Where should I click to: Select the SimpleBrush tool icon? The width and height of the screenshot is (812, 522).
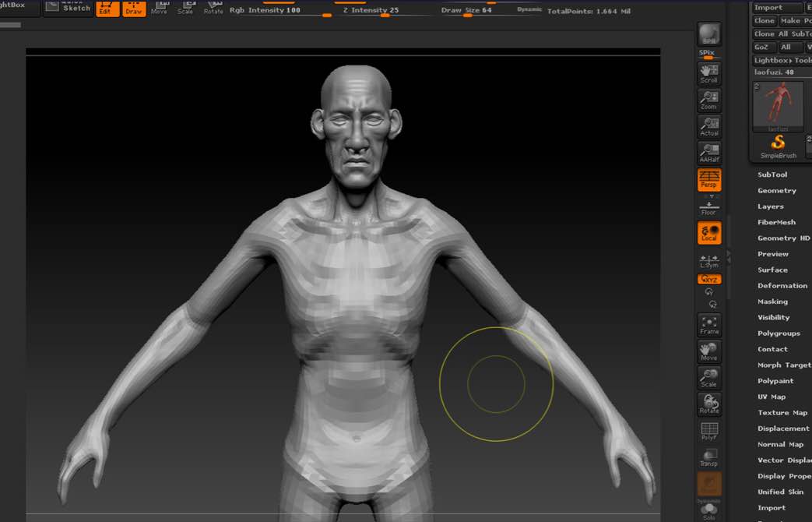tap(778, 146)
